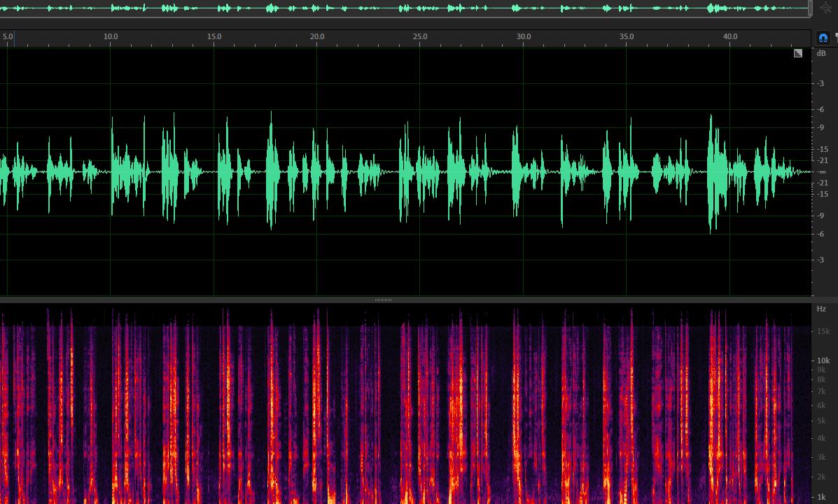Viewport: 838px width, 504px height.
Task: Click the 15.0 mark on time ruler
Action: coord(214,36)
